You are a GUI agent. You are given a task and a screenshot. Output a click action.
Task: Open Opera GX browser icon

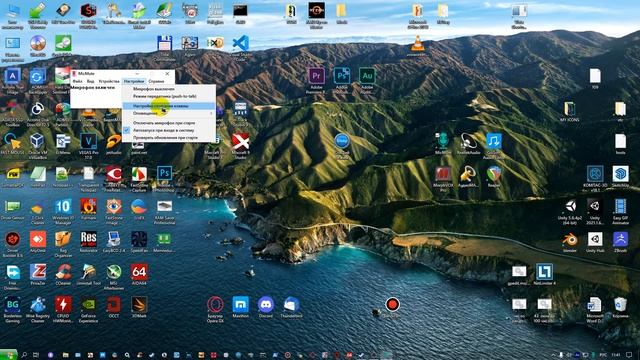tap(215, 304)
